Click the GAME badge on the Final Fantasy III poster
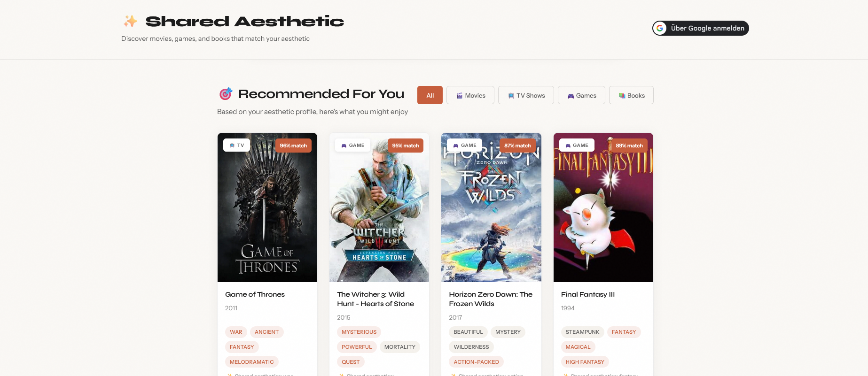 tap(577, 146)
